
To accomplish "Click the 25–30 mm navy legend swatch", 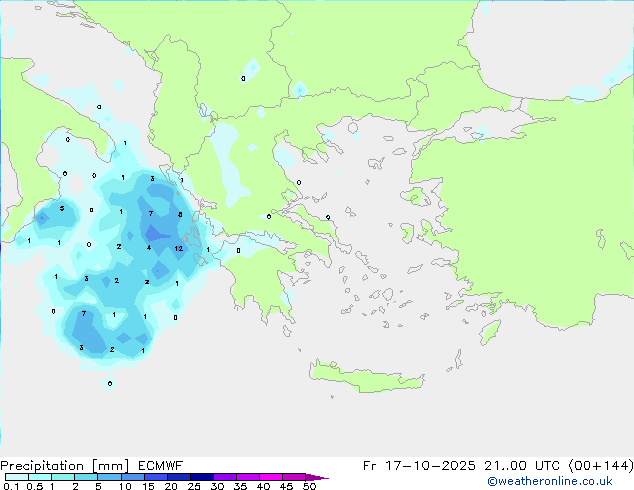I will tap(201, 477).
